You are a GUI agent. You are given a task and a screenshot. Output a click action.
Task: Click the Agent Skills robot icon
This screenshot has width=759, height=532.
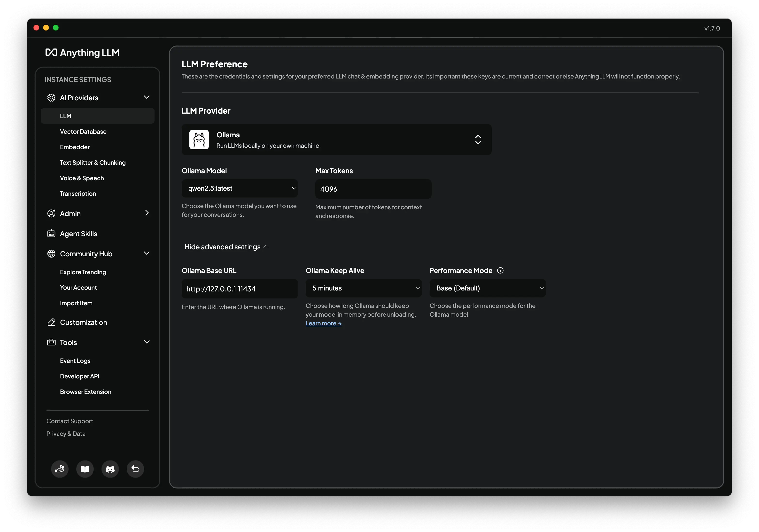coord(51,234)
